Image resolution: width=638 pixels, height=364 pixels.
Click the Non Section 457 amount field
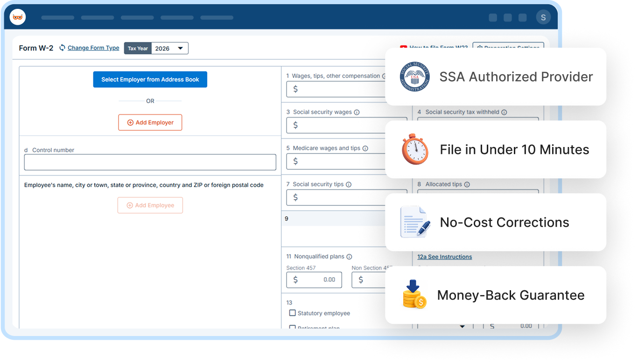point(369,280)
